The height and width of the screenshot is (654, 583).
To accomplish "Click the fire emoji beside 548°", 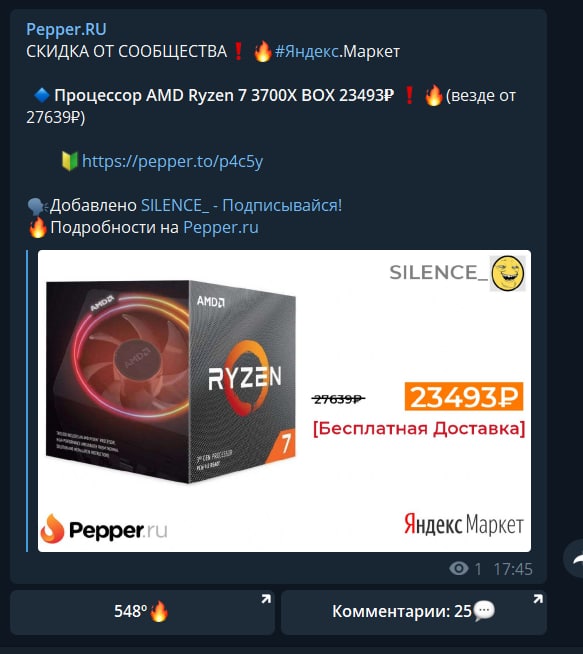I will [x=159, y=611].
